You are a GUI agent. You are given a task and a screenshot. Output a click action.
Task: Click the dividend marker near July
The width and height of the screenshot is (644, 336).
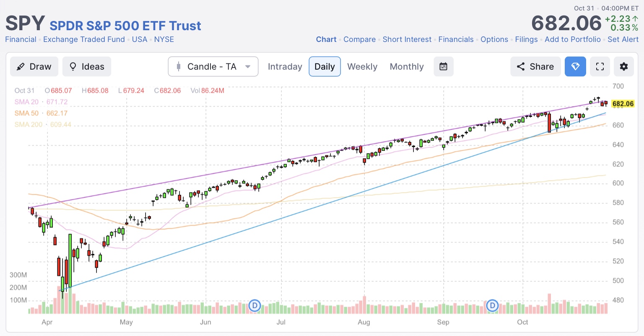click(x=254, y=305)
